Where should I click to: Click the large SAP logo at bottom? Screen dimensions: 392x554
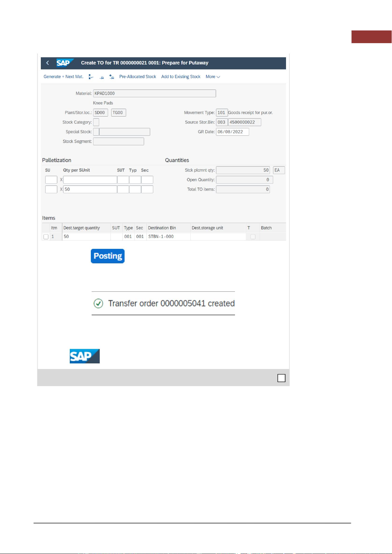point(85,356)
